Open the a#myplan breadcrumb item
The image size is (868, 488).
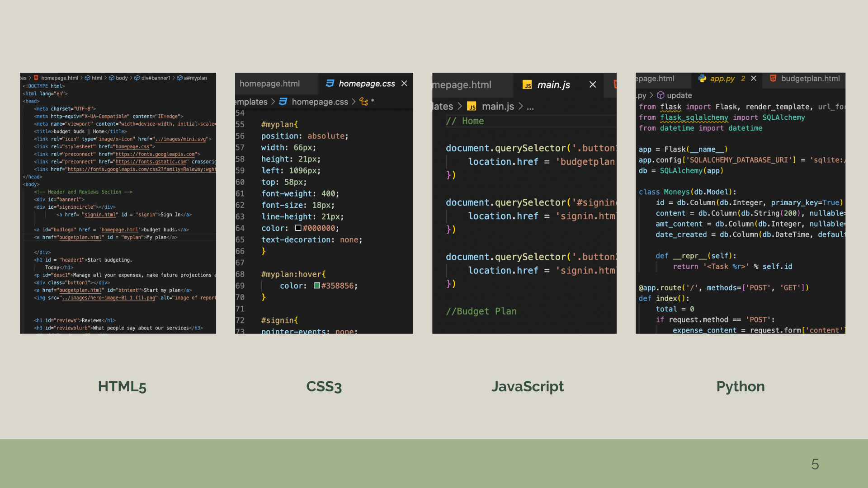tap(195, 78)
